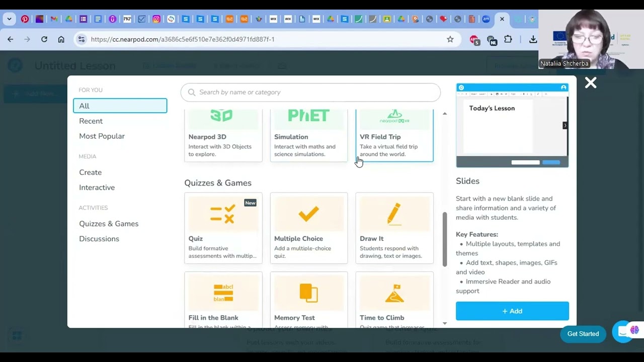Select the Fill in the Blank icon
The height and width of the screenshot is (362, 644).
[x=223, y=293]
